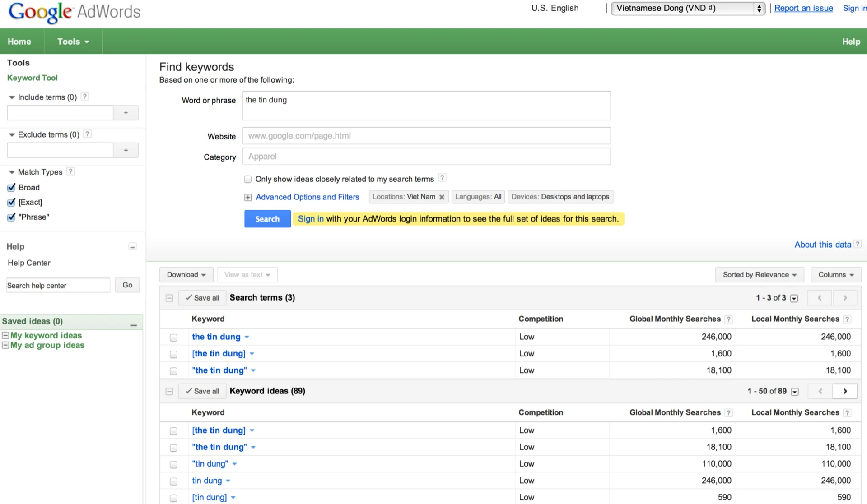867x504 pixels.
Task: Open the Sorted by Relevance dropdown
Action: click(x=759, y=275)
